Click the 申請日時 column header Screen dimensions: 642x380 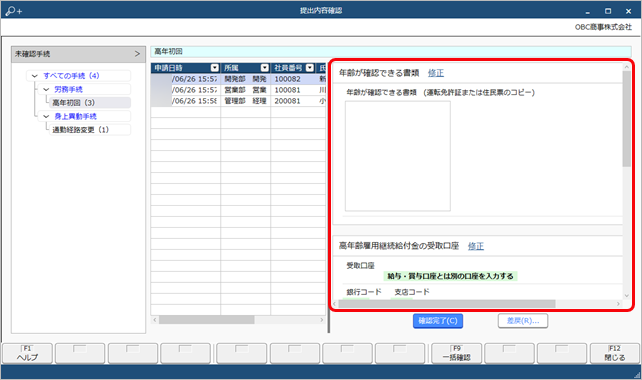pos(185,68)
